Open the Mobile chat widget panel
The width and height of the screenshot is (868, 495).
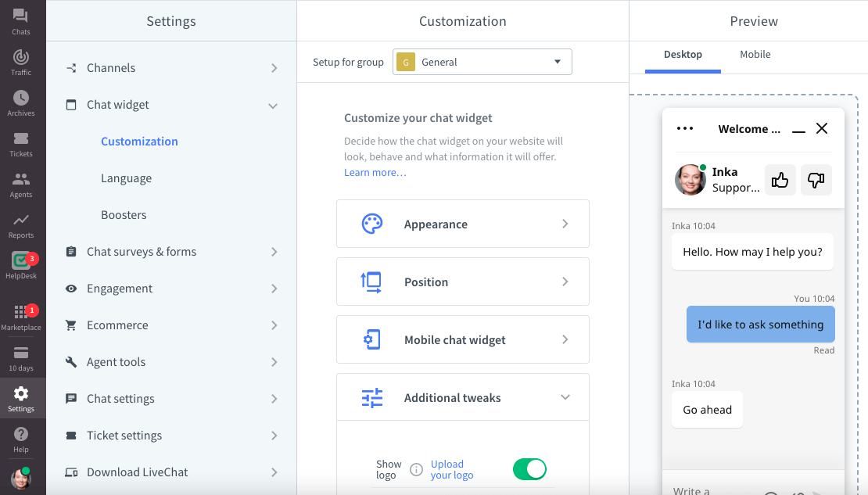(x=463, y=339)
